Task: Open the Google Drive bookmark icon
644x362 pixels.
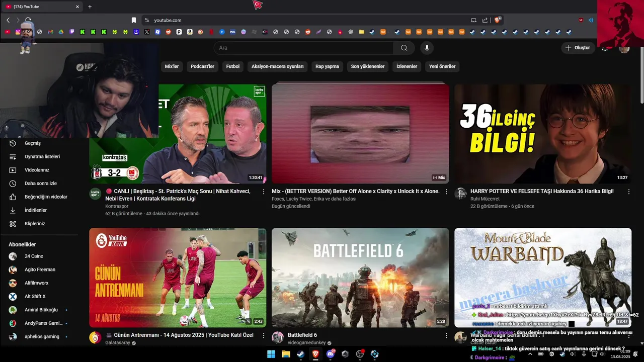Action: (x=61, y=32)
